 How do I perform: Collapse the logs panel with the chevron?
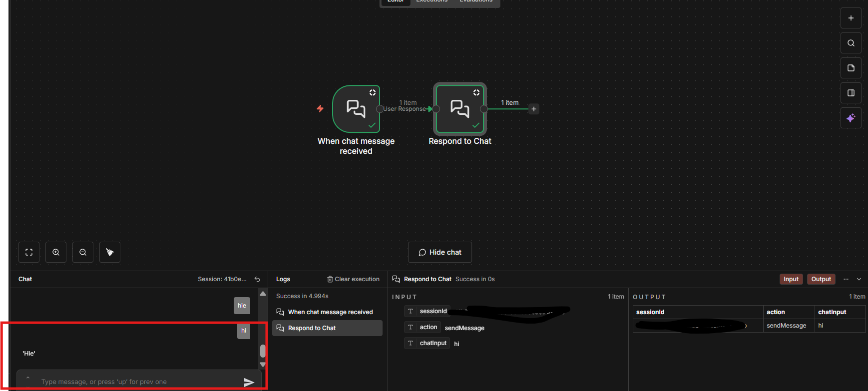pyautogui.click(x=859, y=279)
